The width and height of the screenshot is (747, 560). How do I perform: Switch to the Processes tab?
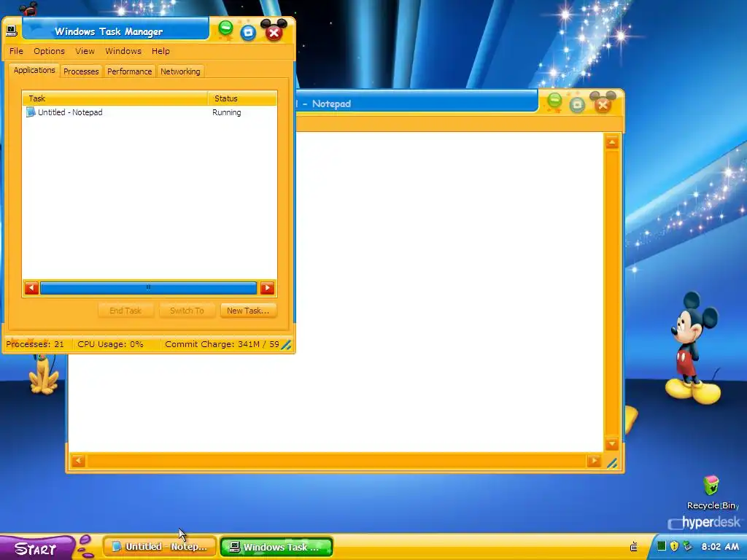pyautogui.click(x=81, y=71)
